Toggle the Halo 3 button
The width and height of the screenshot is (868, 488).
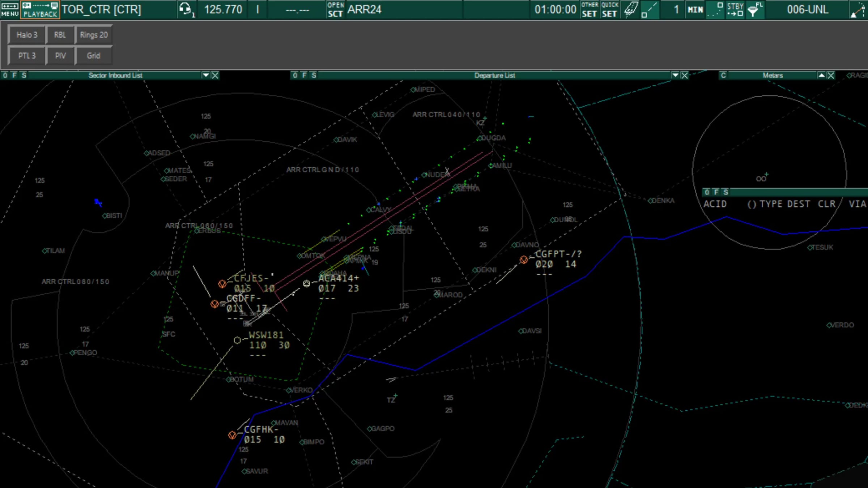(27, 35)
